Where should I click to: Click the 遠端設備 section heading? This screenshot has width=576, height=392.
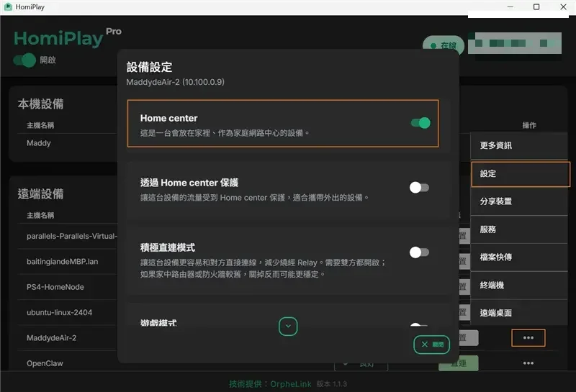point(40,193)
